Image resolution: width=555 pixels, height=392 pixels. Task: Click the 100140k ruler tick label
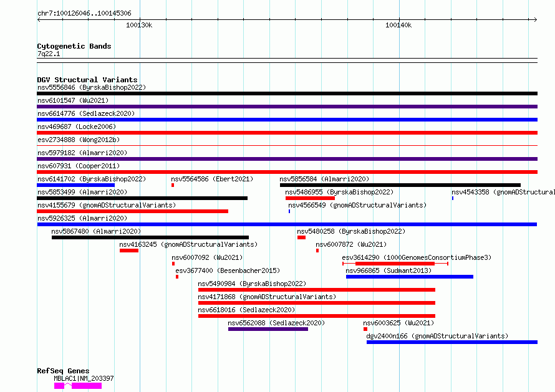pos(398,25)
